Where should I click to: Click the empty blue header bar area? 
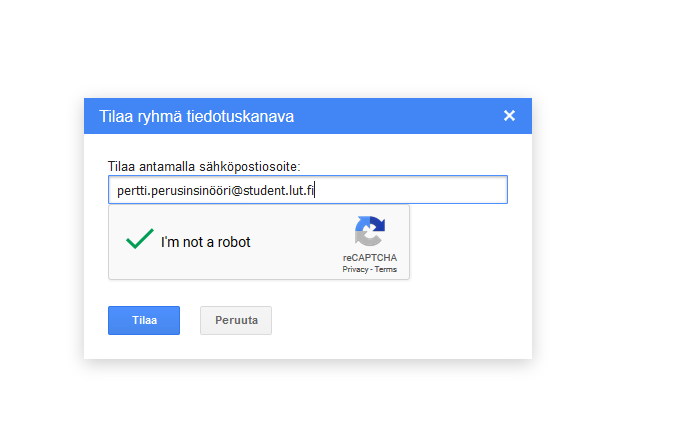tap(397, 116)
